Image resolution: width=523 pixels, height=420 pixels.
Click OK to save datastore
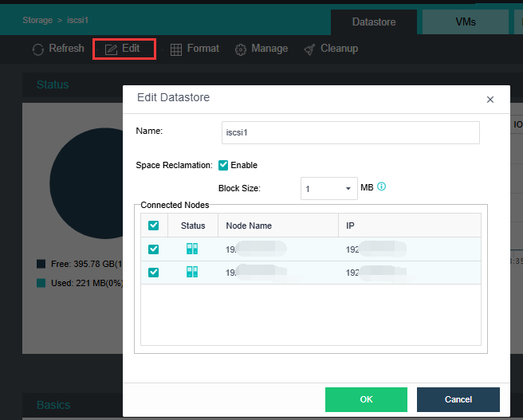(x=366, y=399)
